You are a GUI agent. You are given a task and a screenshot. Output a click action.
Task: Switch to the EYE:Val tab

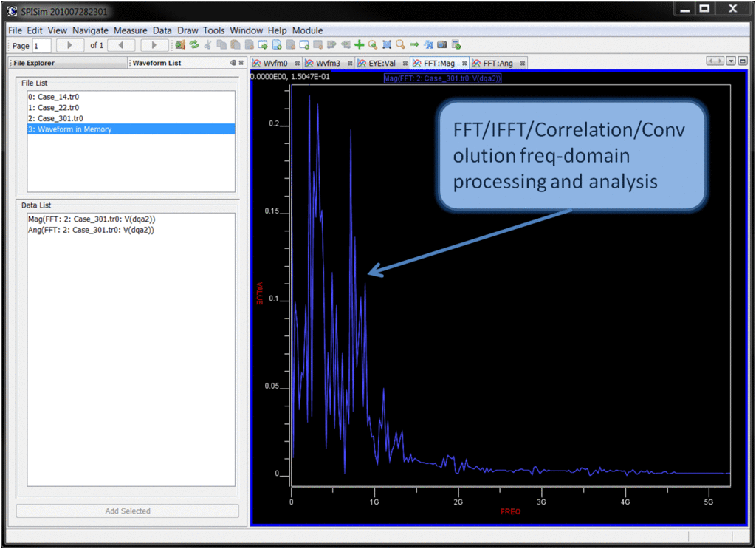(381, 64)
